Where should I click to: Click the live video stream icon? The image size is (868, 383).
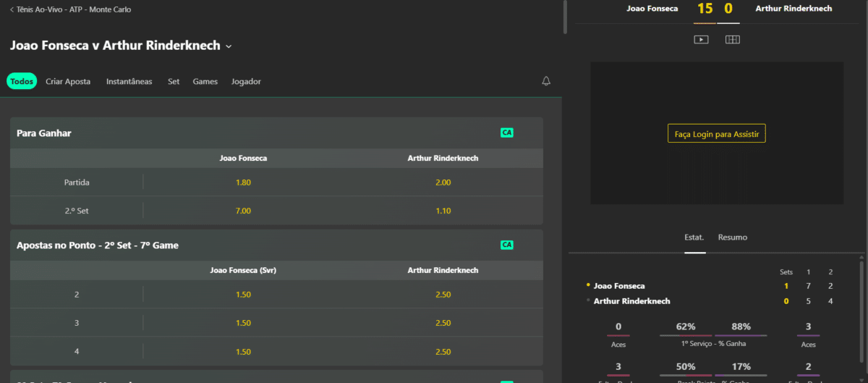point(701,40)
